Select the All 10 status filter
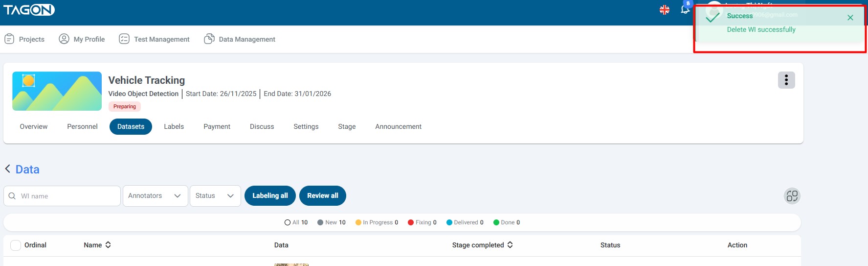This screenshot has height=266, width=868. pos(296,222)
